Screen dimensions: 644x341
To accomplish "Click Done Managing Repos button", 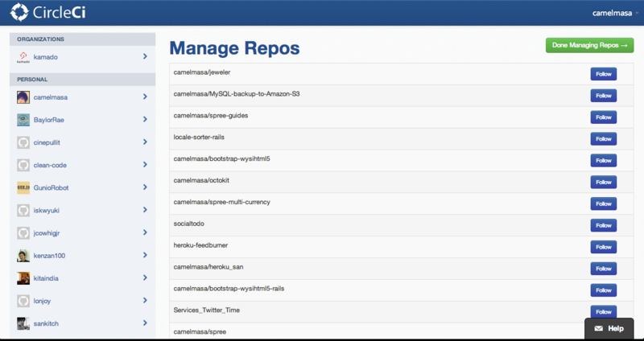I will coord(589,45).
